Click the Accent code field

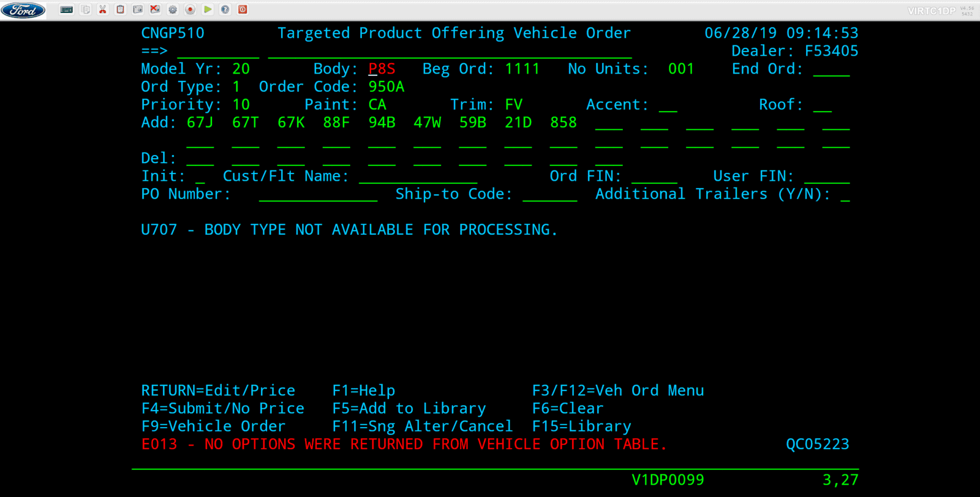[668, 105]
